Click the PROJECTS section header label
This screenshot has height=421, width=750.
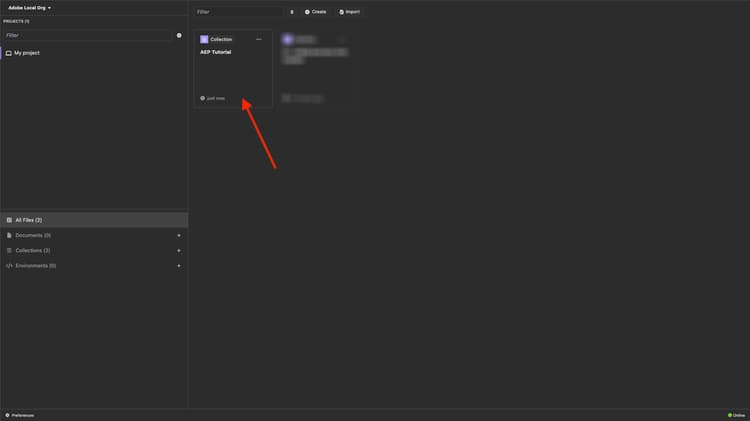[x=16, y=22]
